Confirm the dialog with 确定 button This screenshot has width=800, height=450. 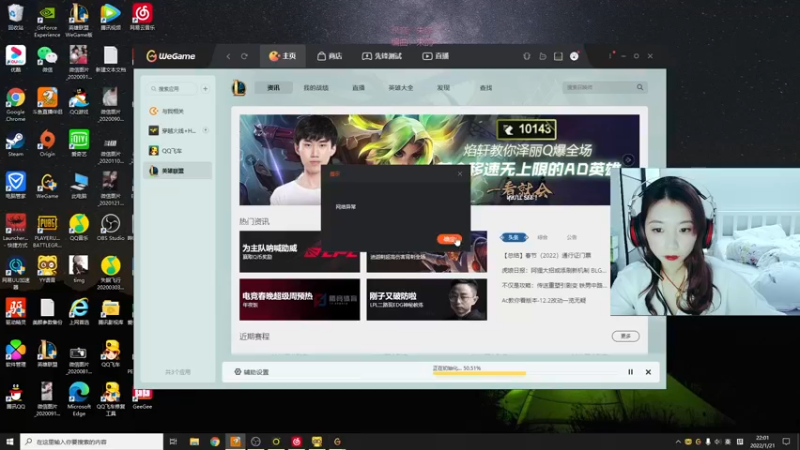[449, 239]
